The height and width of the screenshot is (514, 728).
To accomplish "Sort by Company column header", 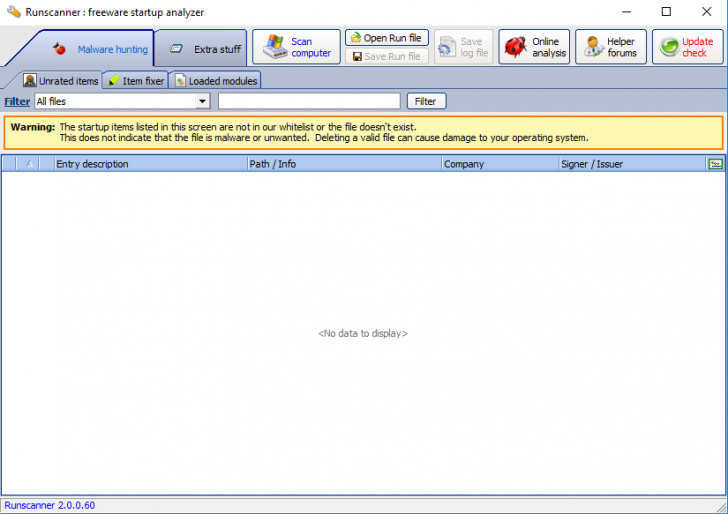I will (x=500, y=164).
